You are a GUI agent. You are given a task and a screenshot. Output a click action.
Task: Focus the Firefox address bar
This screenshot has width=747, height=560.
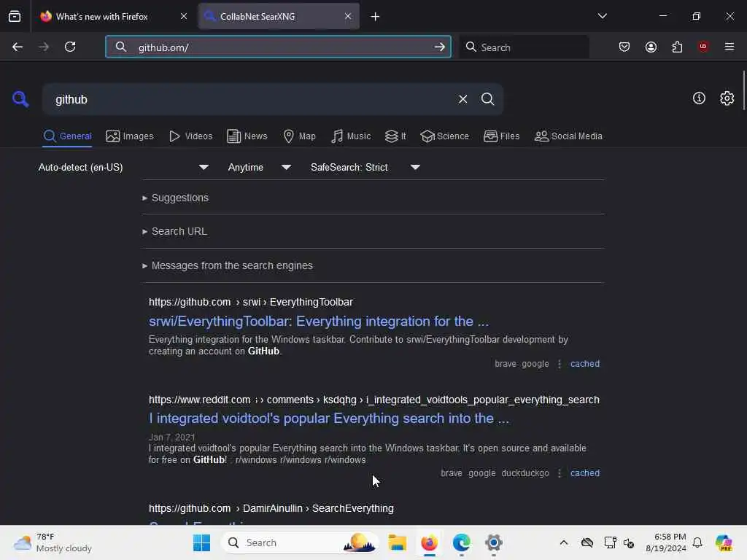pyautogui.click(x=278, y=47)
